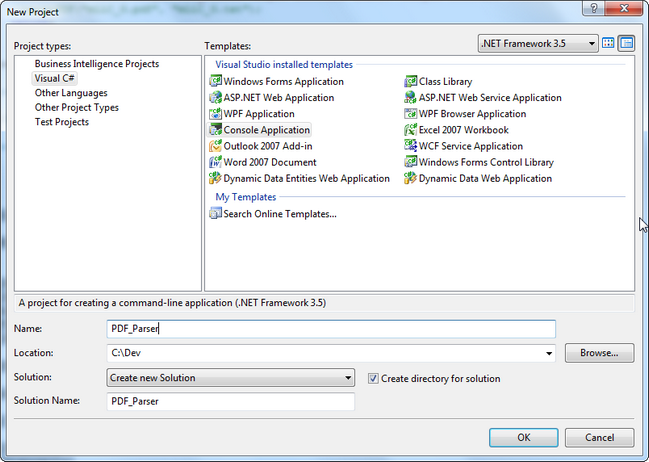Open the Search Online Templates icon
Viewport: 649px width, 462px height.
tap(215, 214)
